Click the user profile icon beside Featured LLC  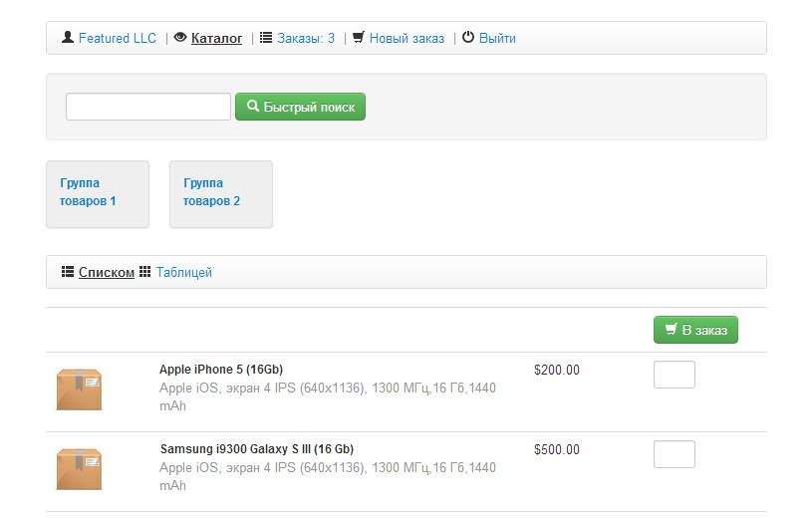pyautogui.click(x=68, y=38)
